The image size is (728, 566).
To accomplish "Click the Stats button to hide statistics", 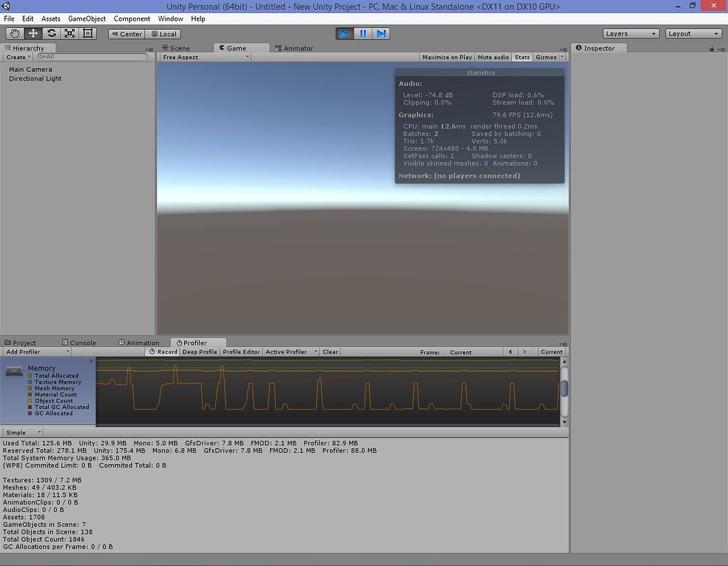I will coord(521,57).
